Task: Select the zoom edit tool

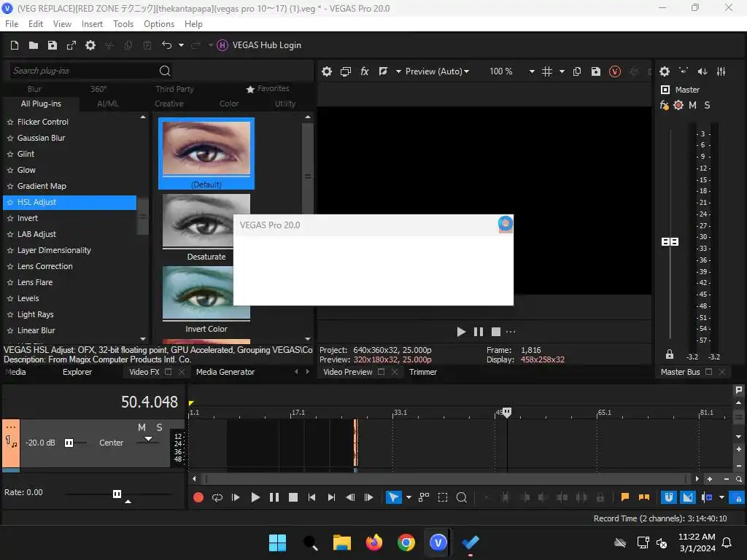Action: [x=462, y=497]
